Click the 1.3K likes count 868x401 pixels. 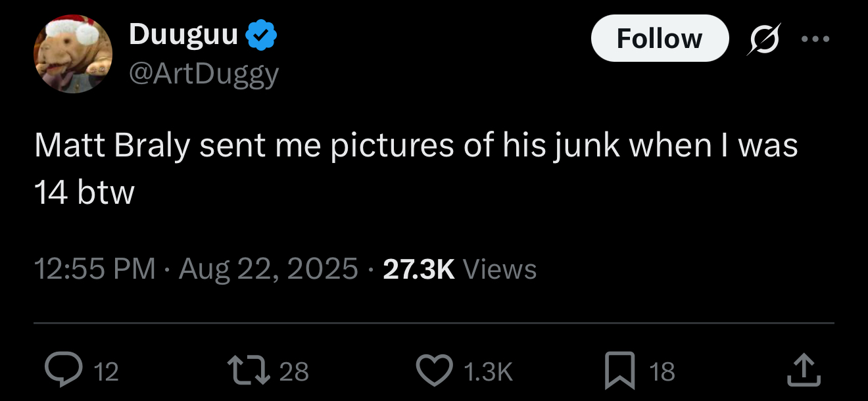(487, 372)
